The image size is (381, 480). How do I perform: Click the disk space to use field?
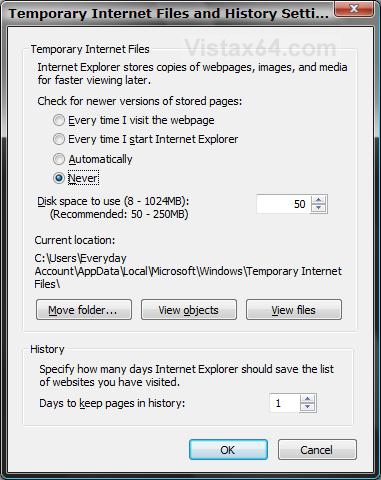(283, 204)
